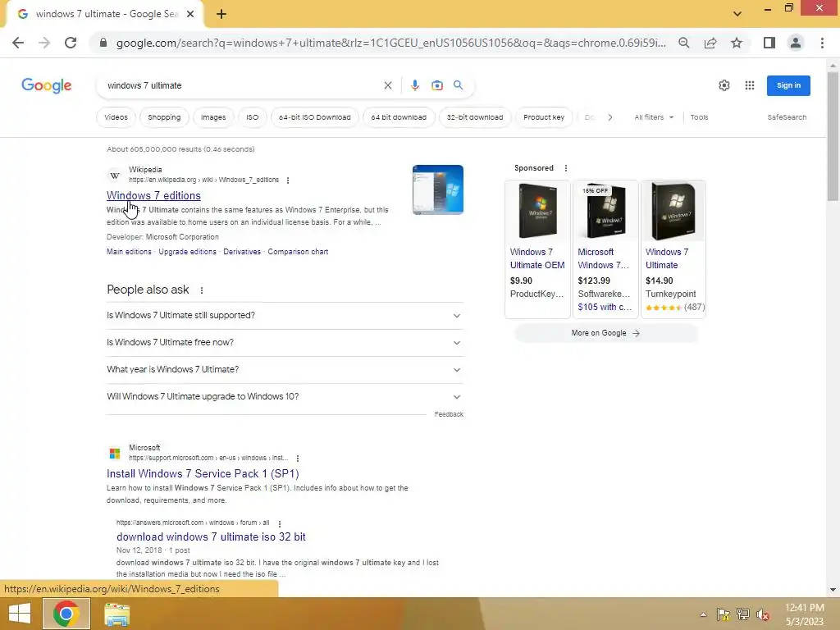
Task: Select the ISO filter chip
Action: [253, 117]
